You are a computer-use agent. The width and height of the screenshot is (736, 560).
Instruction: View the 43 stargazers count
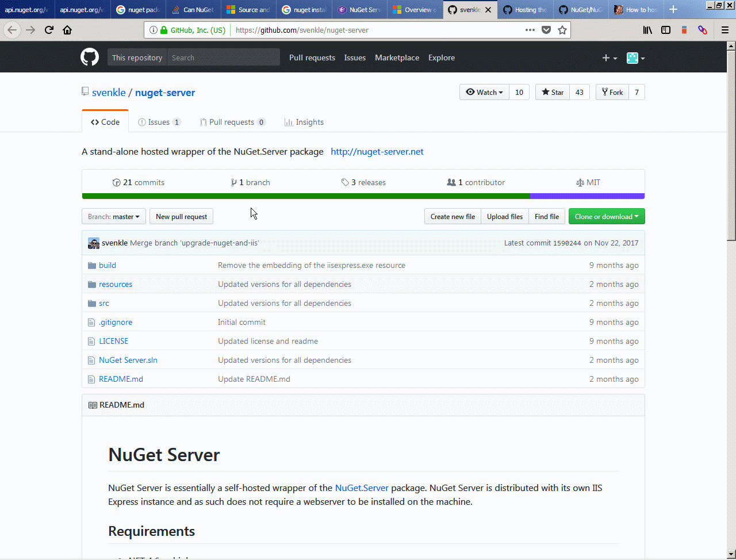pos(580,92)
